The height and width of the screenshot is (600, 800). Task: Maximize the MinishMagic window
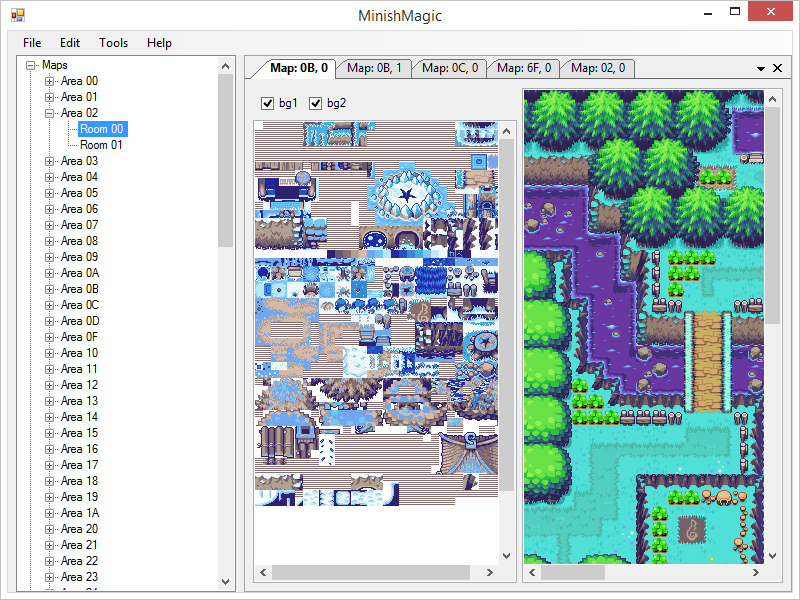[x=735, y=12]
